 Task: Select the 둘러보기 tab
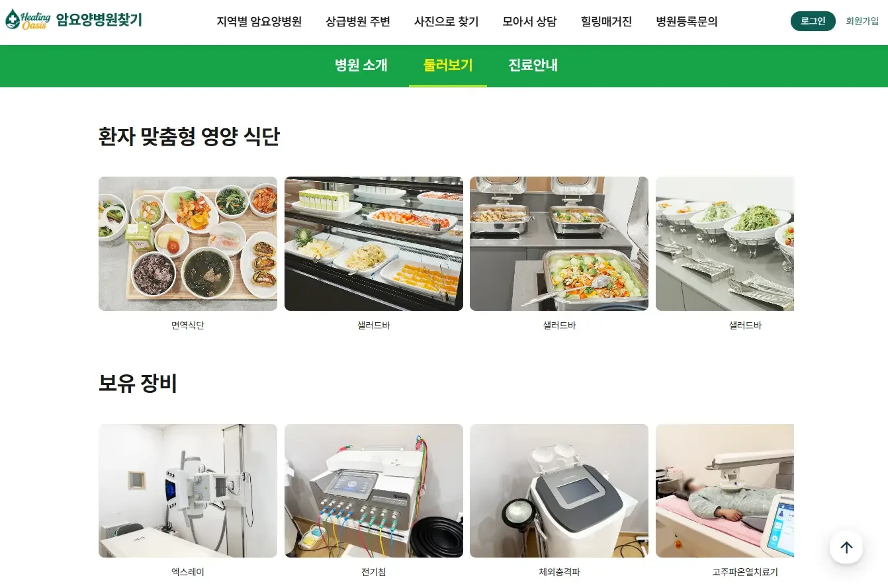(x=448, y=65)
